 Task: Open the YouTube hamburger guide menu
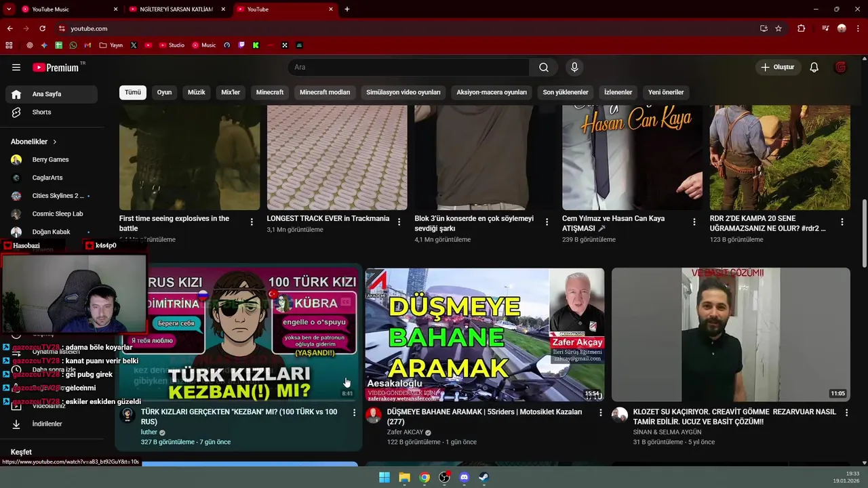tap(16, 67)
